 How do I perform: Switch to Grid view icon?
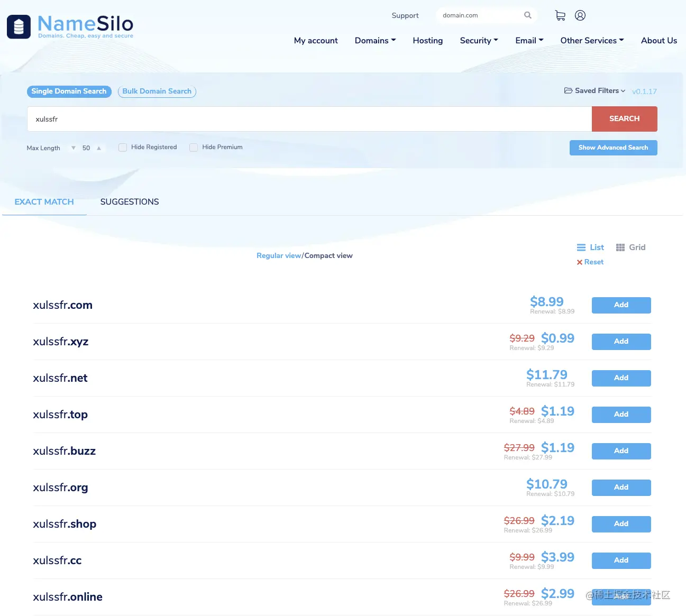tap(620, 247)
